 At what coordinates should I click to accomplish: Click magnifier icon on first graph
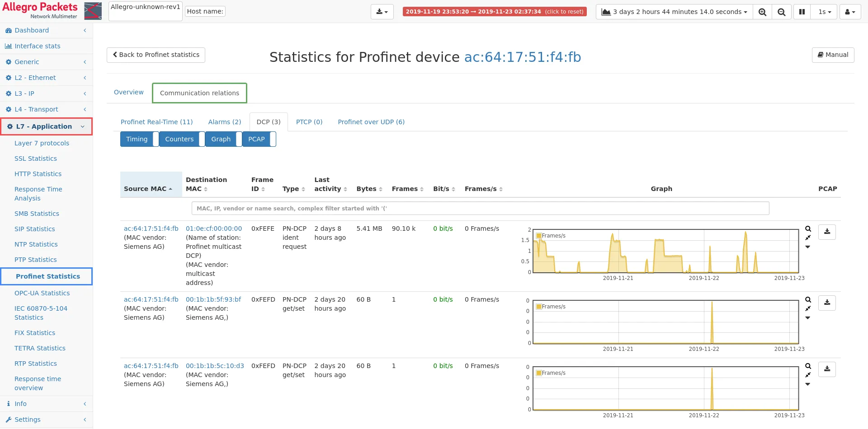[808, 229]
